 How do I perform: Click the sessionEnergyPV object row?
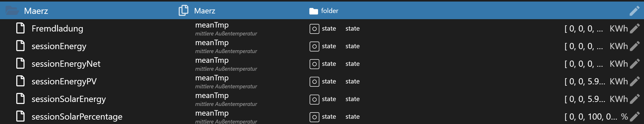(64, 81)
